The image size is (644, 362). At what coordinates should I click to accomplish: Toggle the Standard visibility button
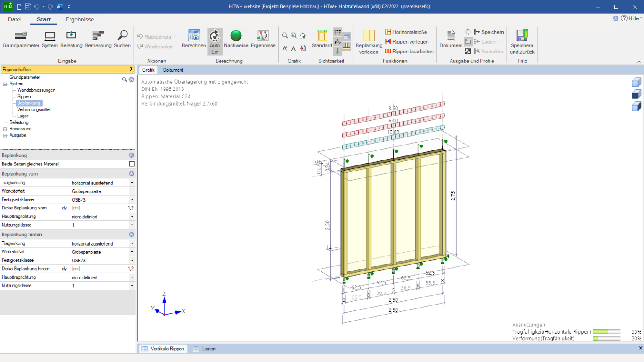click(x=322, y=39)
